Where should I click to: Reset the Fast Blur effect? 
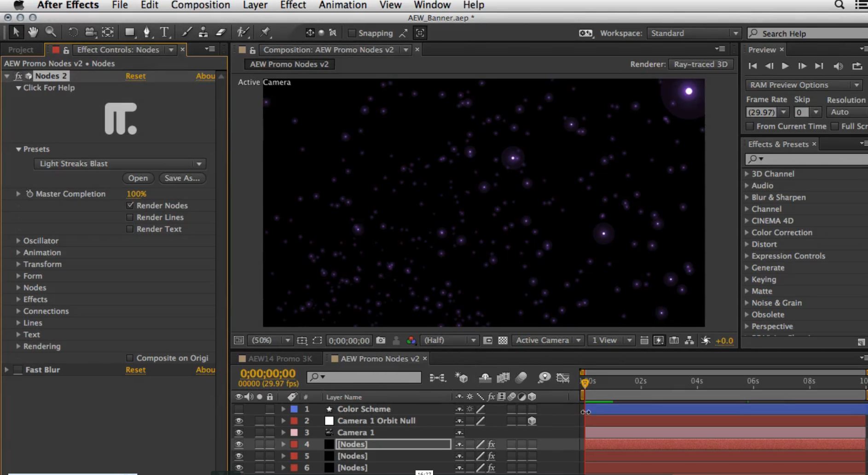135,370
